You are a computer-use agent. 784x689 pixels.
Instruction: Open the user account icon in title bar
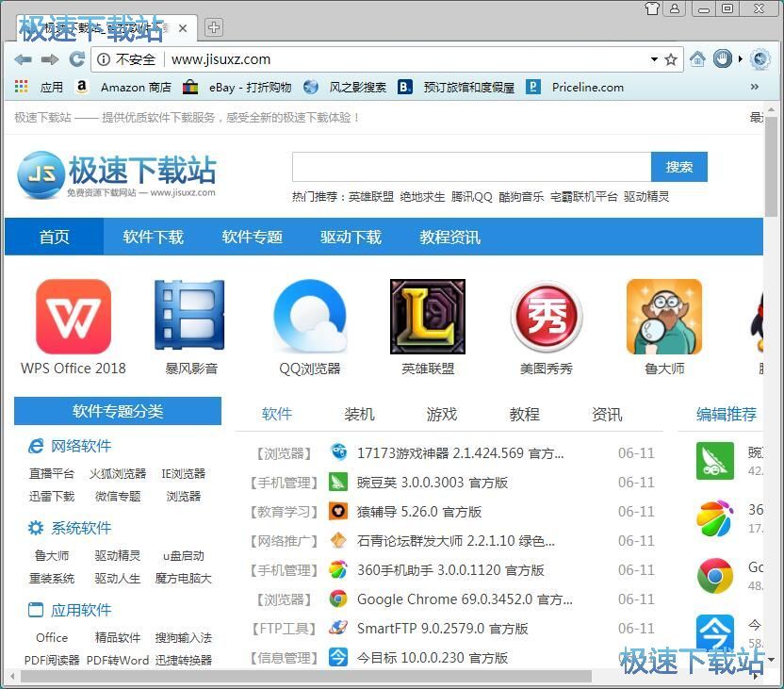[x=675, y=8]
